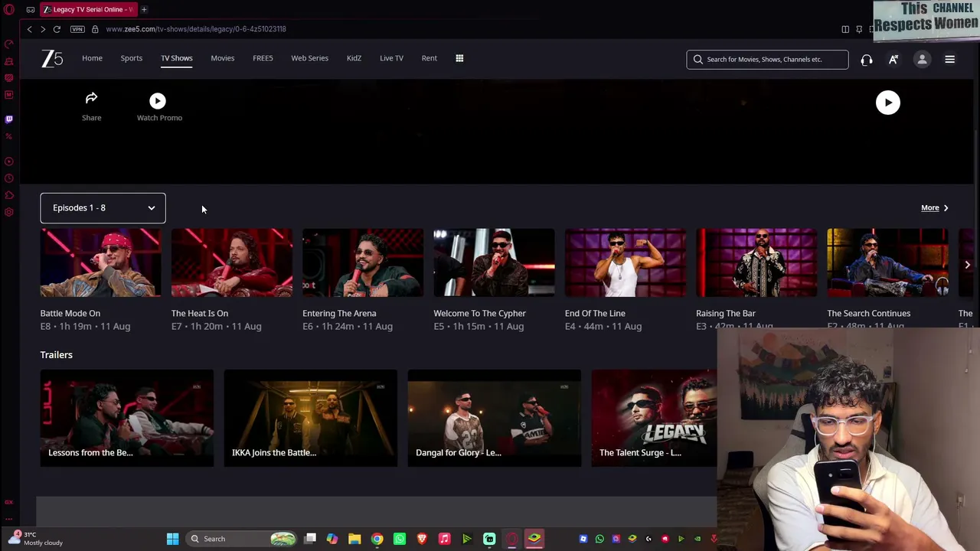Open the Opera menu logo
Screen dimensions: 980x551
9,9
